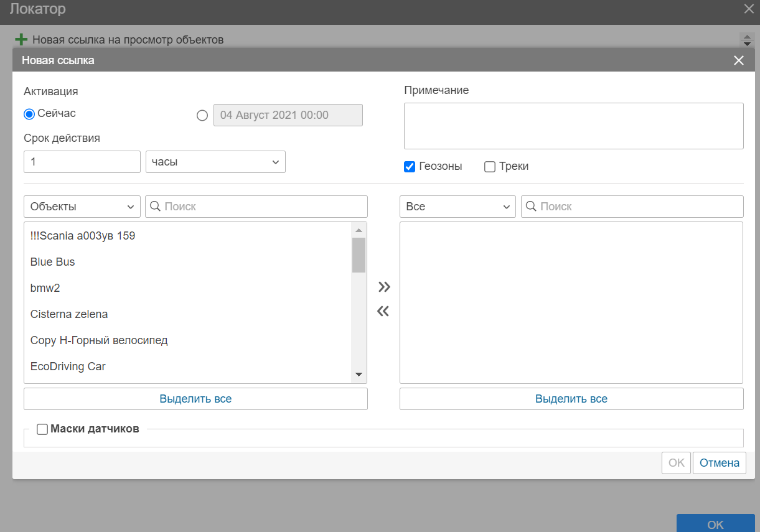Click the green plus new link icon

(21, 40)
